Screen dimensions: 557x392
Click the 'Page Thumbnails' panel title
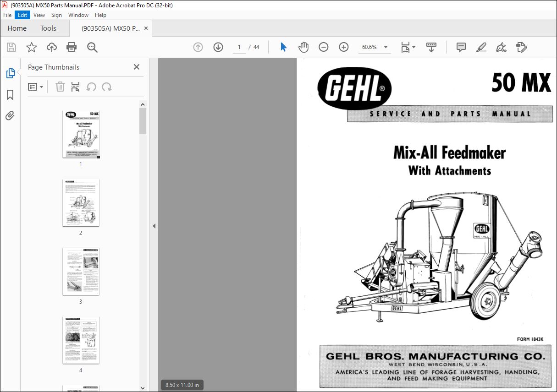(x=54, y=67)
